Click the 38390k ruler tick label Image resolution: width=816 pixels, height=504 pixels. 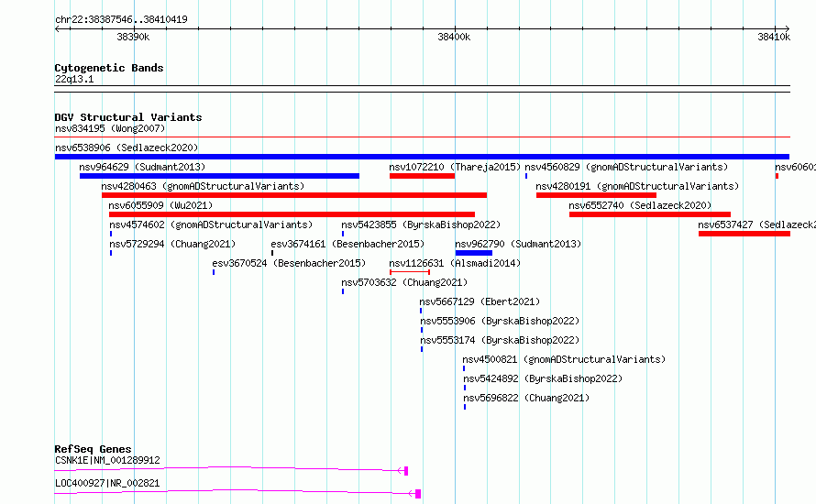tap(133, 37)
